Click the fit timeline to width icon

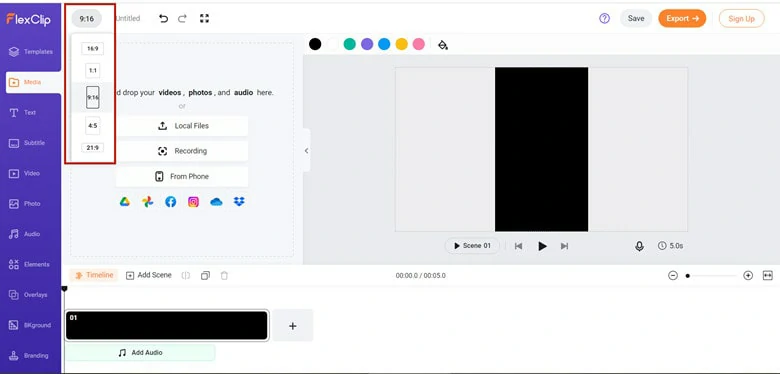pos(768,276)
